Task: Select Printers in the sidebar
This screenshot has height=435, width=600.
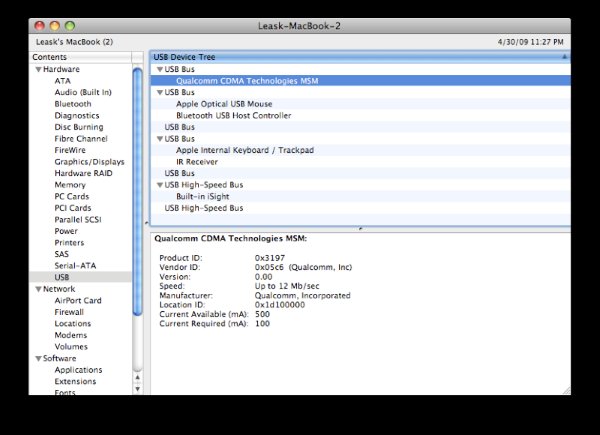Action: coord(69,243)
